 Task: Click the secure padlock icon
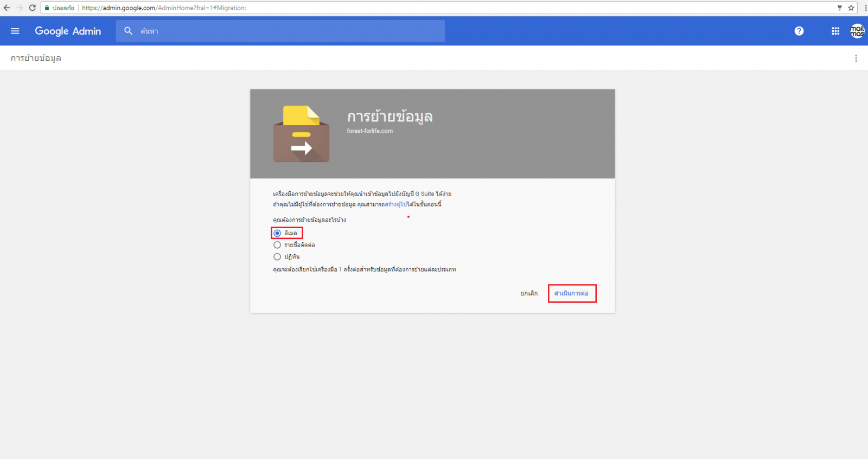[47, 8]
